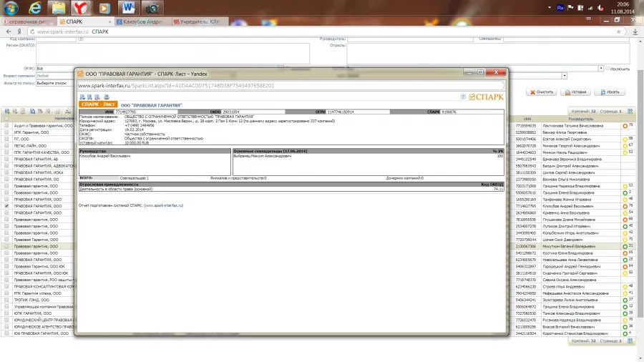Click the 'История' button

click(575, 92)
